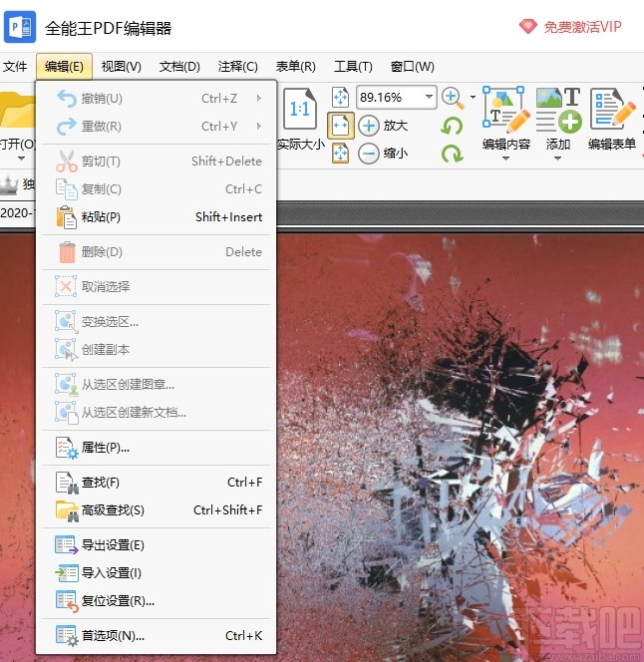644x662 pixels.
Task: Click the 取消选择 deselect icon
Action: [66, 287]
